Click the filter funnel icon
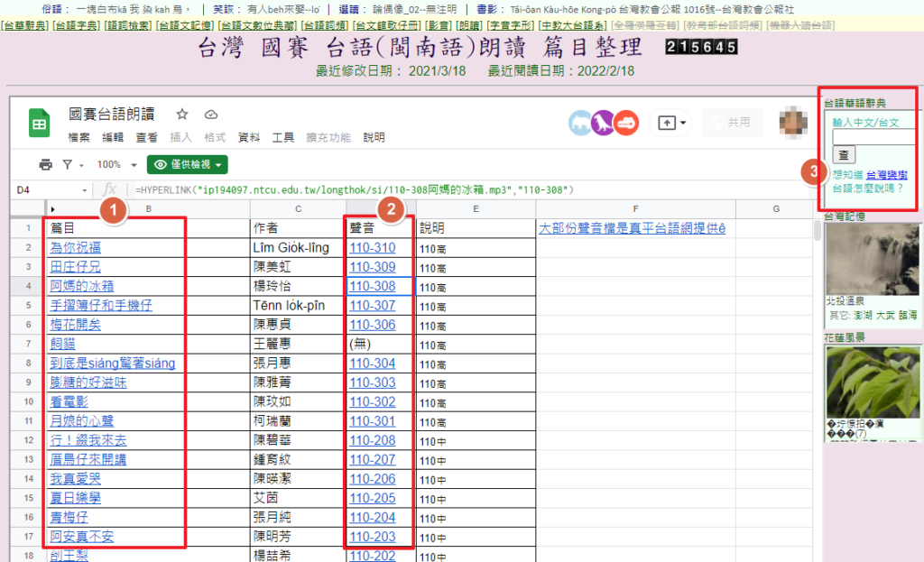Image resolution: width=924 pixels, height=562 pixels. [68, 165]
